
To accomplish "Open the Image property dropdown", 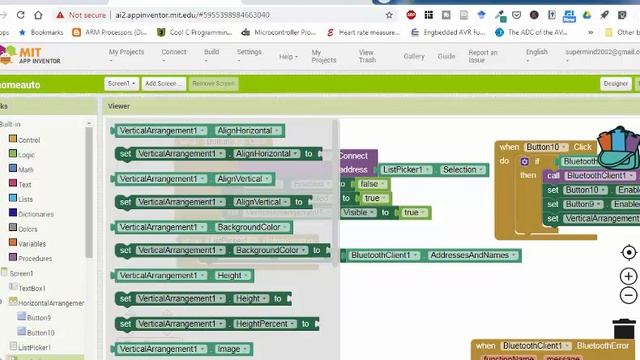I will [x=232, y=349].
